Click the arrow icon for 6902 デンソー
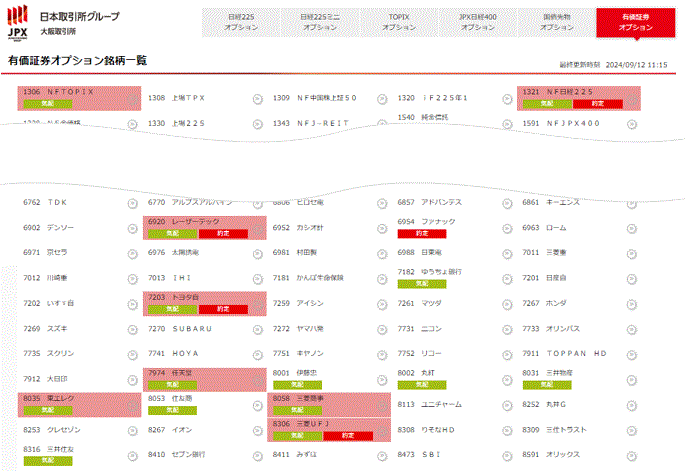Viewport: 686px width, 471px height. click(133, 229)
